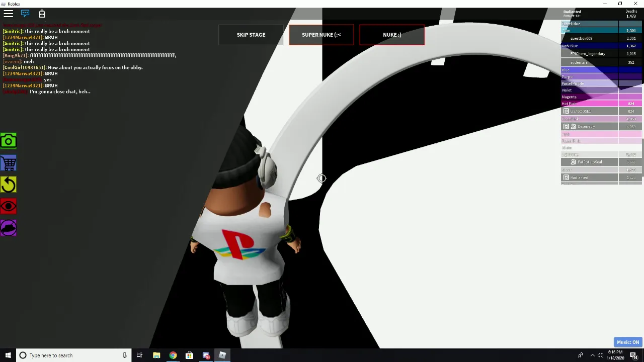Select EPIChero_legendary in the leaderboard
Viewport: 644px width, 362px height.
point(602,54)
